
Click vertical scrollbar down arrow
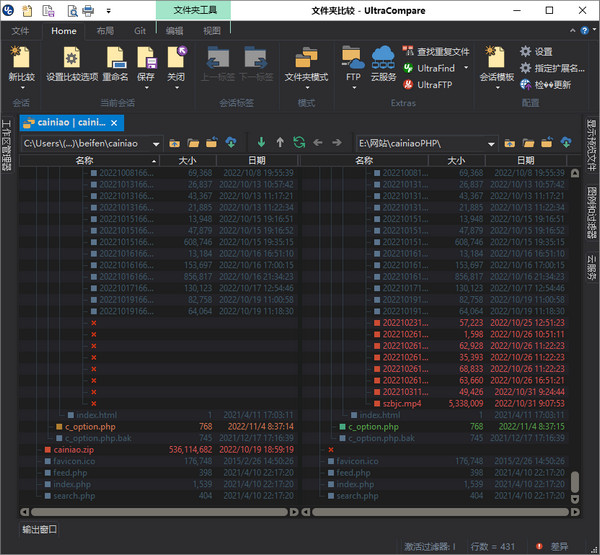[575, 499]
